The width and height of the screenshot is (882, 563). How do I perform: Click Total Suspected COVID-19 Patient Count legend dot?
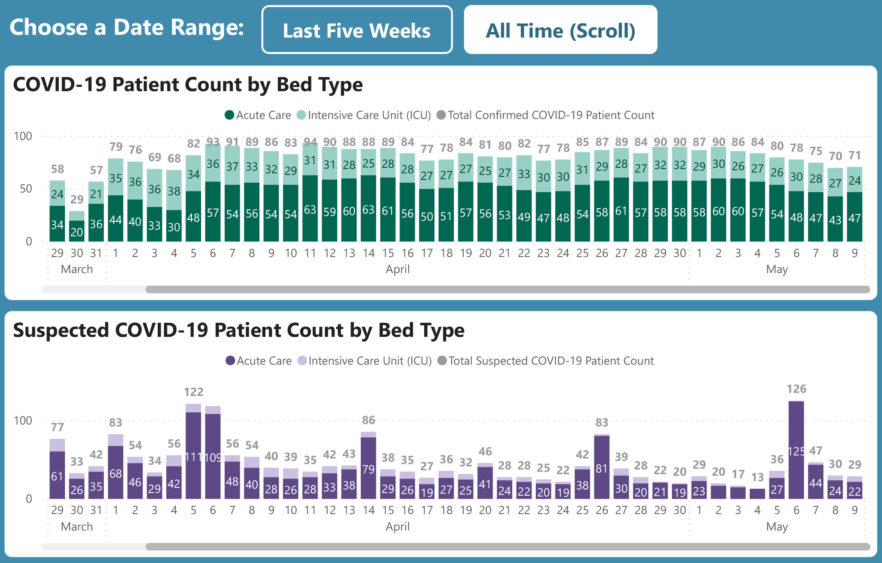[x=441, y=360]
